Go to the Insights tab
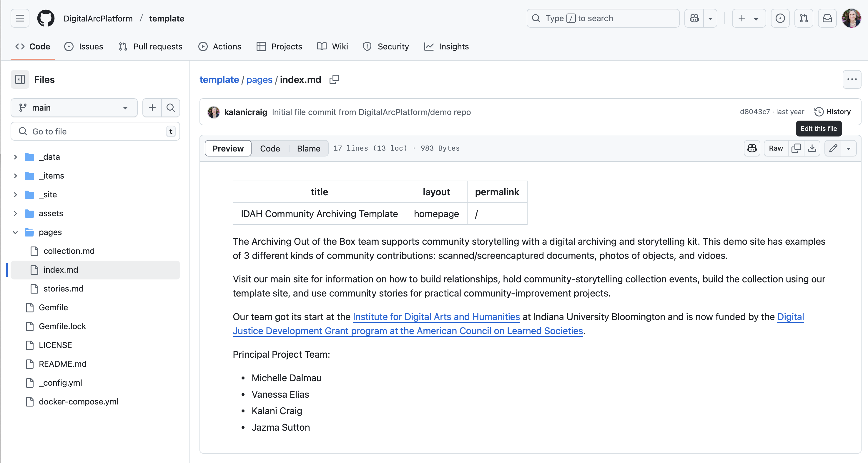868x463 pixels. (x=446, y=46)
